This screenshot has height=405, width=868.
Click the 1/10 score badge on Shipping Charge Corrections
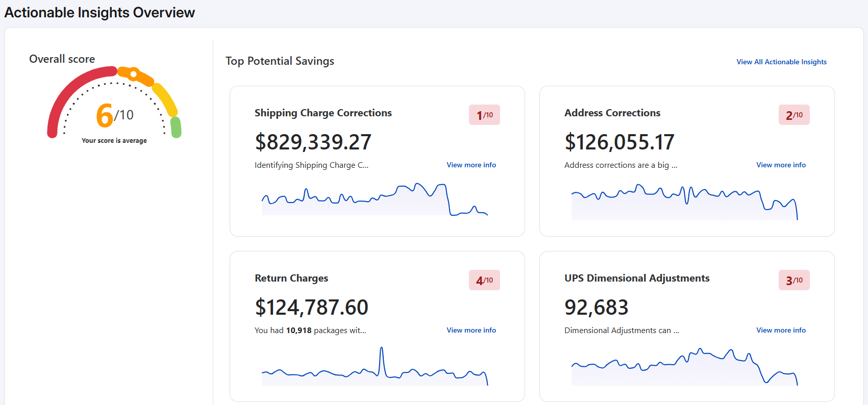(x=484, y=115)
